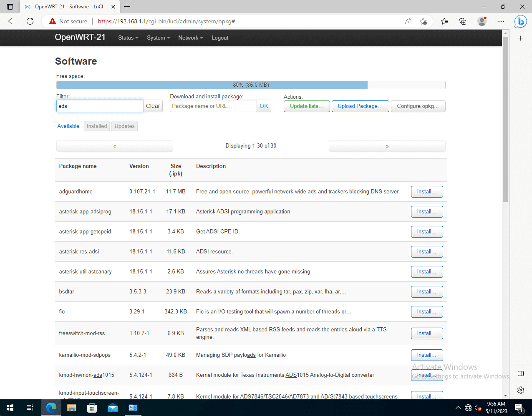Install asterisk-app-getcpeid package

pyautogui.click(x=427, y=232)
